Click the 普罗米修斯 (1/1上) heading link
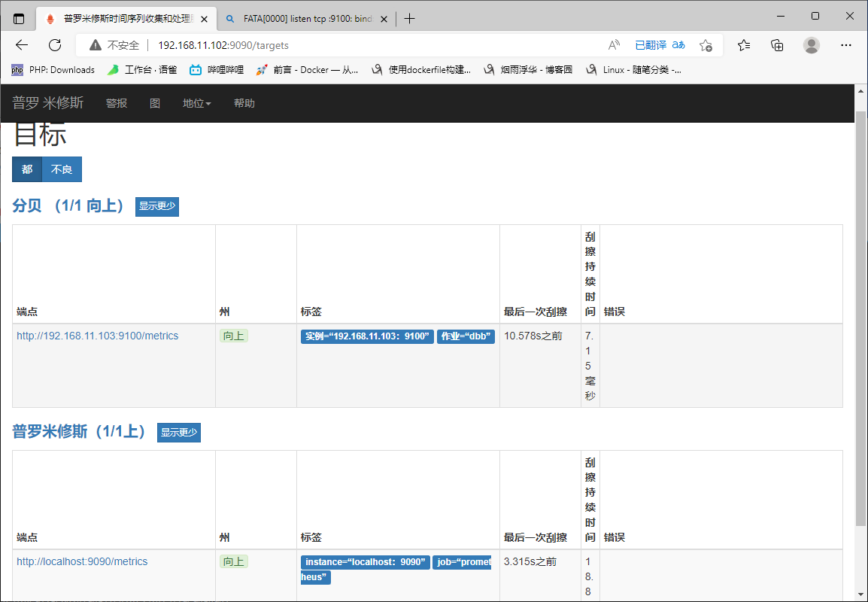This screenshot has height=602, width=868. 79,432
